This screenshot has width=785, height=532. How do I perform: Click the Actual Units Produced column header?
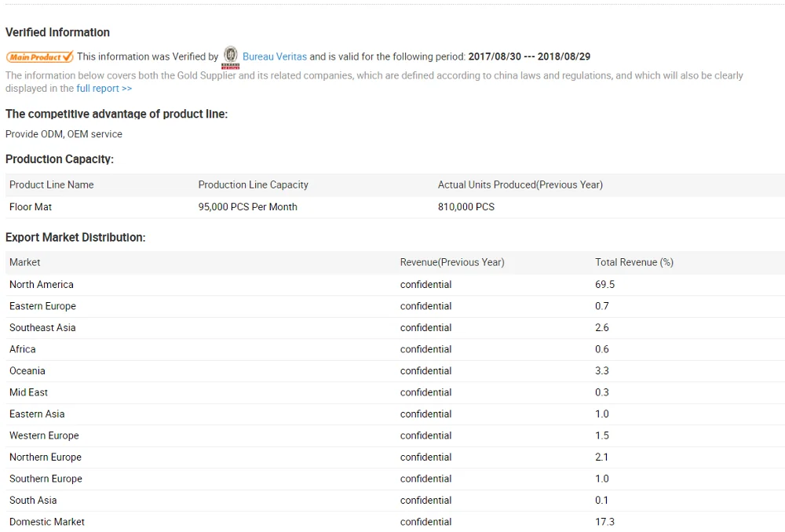click(520, 185)
